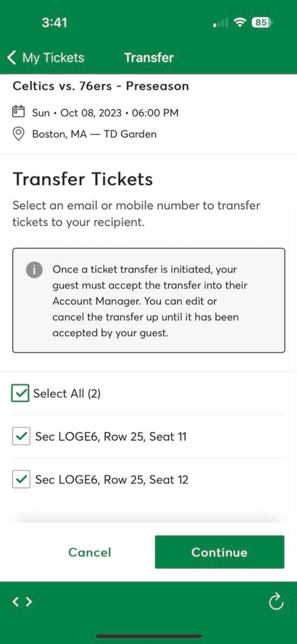Uncheck the Select All checkbox
Image resolution: width=297 pixels, height=644 pixels.
(19, 393)
